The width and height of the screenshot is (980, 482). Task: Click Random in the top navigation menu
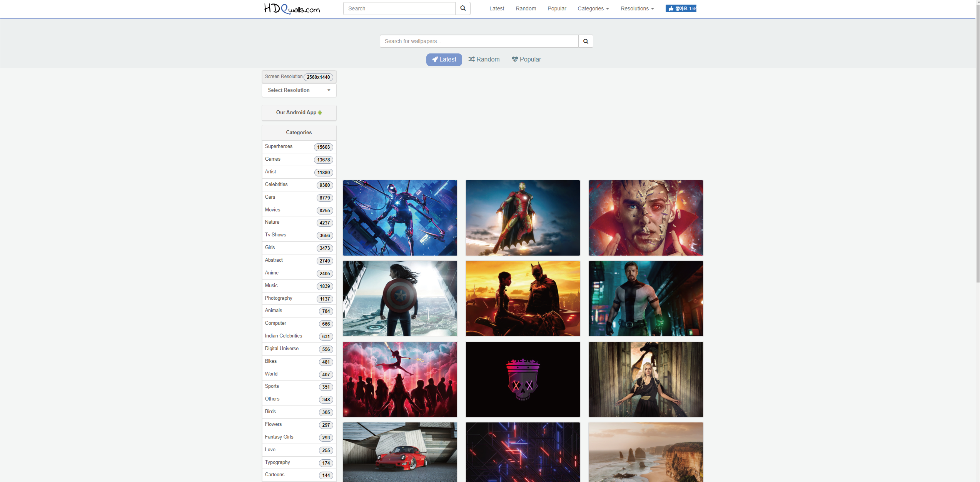(x=526, y=8)
